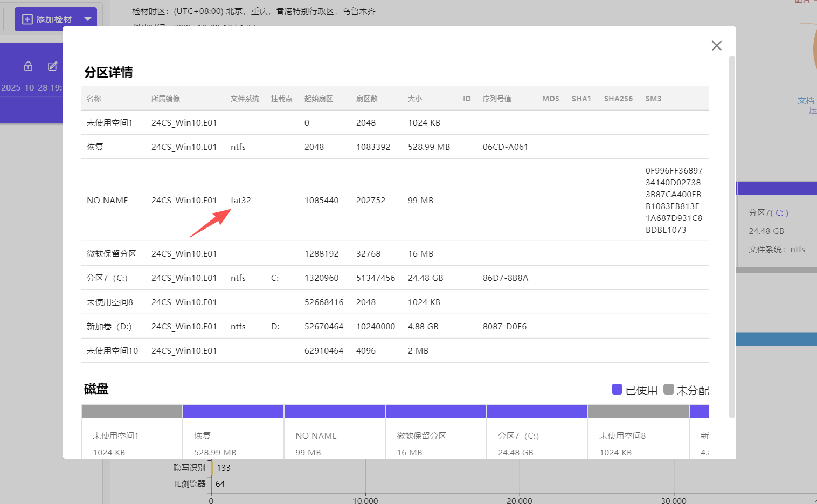Click the 名称 column header
The height and width of the screenshot is (504, 817).
(x=94, y=99)
